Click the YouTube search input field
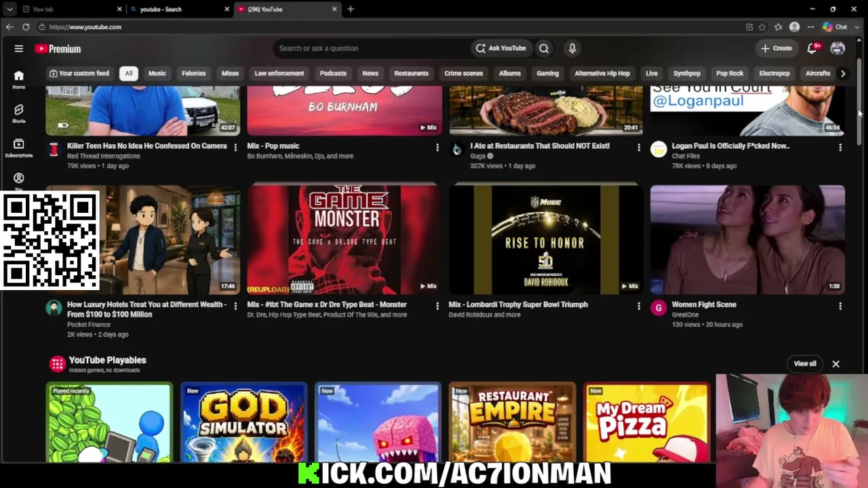Image resolution: width=868 pixels, height=488 pixels. click(372, 48)
